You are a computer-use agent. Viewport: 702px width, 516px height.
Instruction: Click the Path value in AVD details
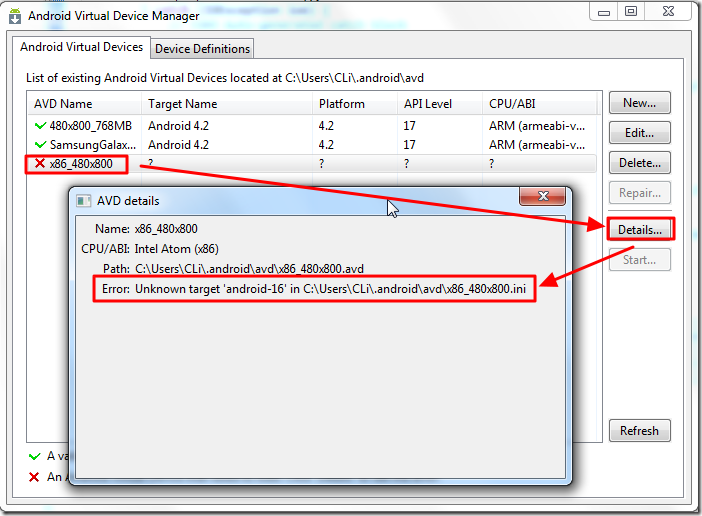pyautogui.click(x=249, y=269)
